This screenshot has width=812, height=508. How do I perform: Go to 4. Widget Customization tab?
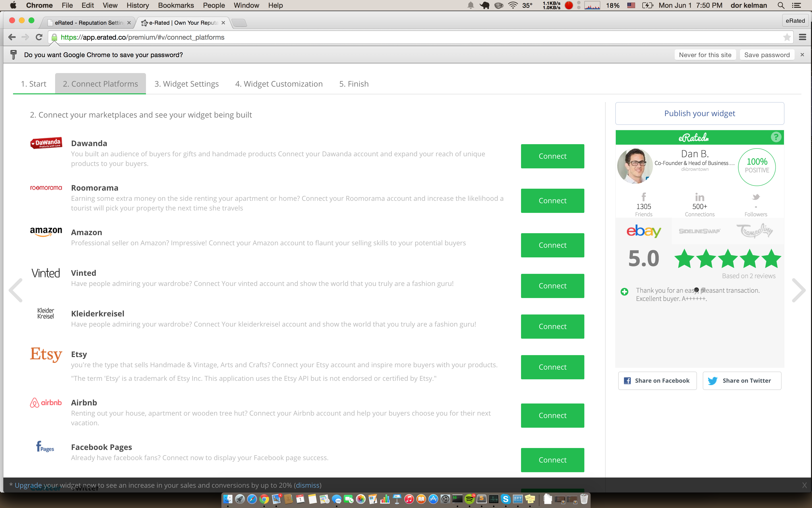[279, 84]
